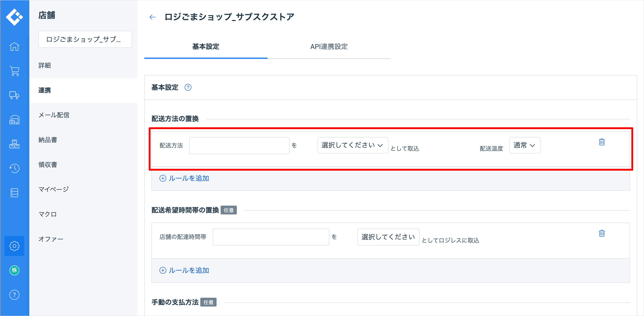
Task: Open the 通常 delivery temperature dropdown
Action: point(525,145)
